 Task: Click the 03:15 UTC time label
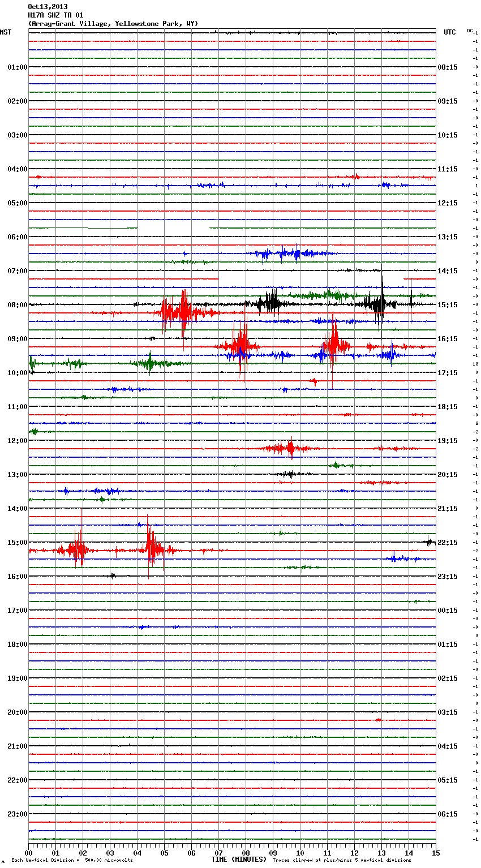(448, 712)
